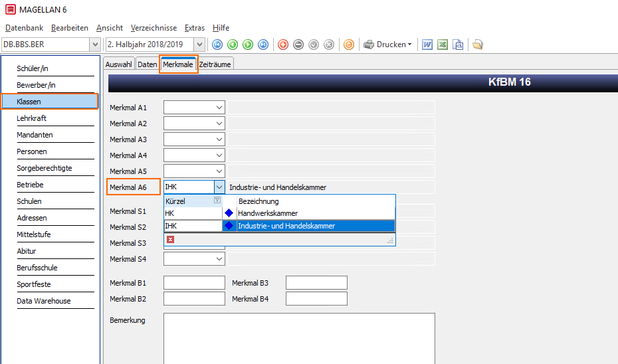The image size is (618, 364).
Task: Export to Word icon
Action: pos(427,45)
